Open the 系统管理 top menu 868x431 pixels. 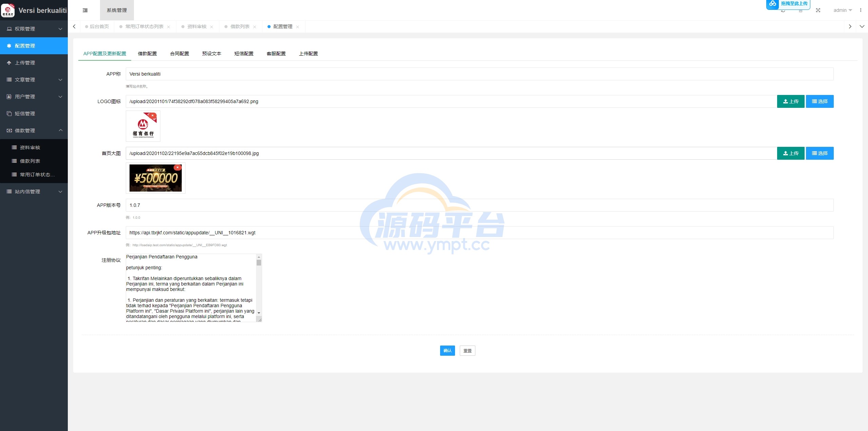pyautogui.click(x=117, y=10)
